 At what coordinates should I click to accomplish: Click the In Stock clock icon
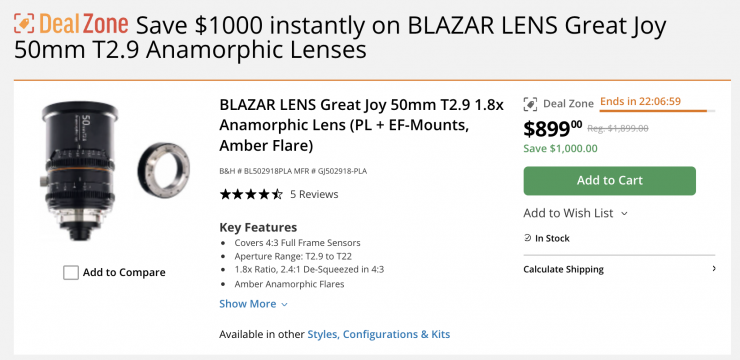(x=528, y=238)
